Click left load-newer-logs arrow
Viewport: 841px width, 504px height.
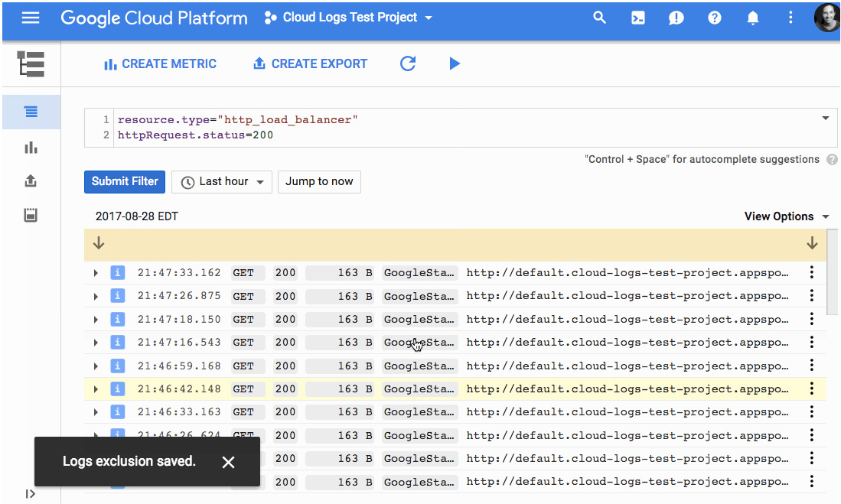tap(99, 243)
